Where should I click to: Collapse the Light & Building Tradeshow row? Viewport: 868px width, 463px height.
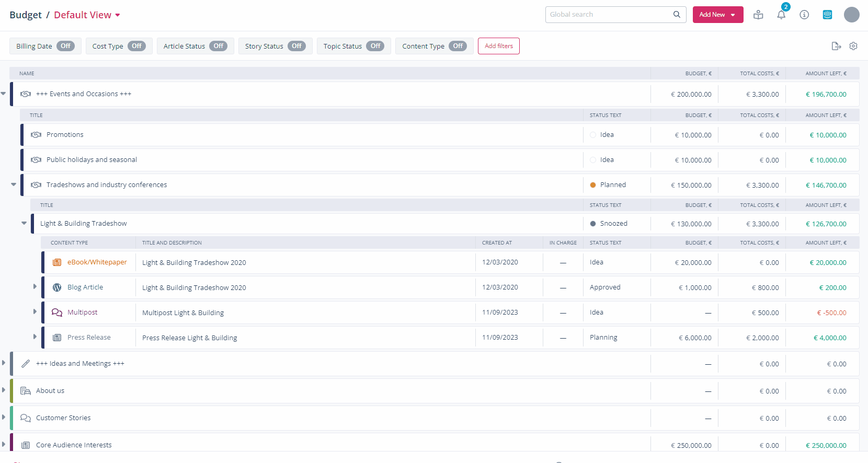24,223
